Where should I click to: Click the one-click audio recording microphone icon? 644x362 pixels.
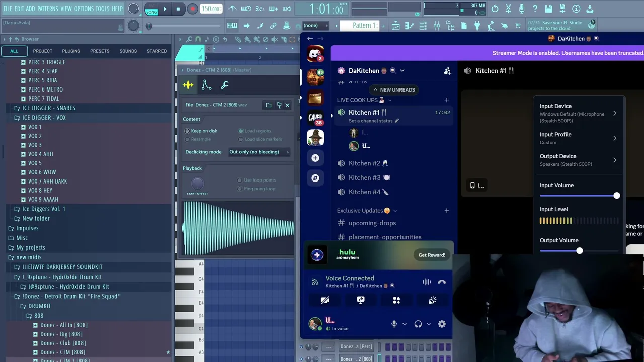[522, 9]
